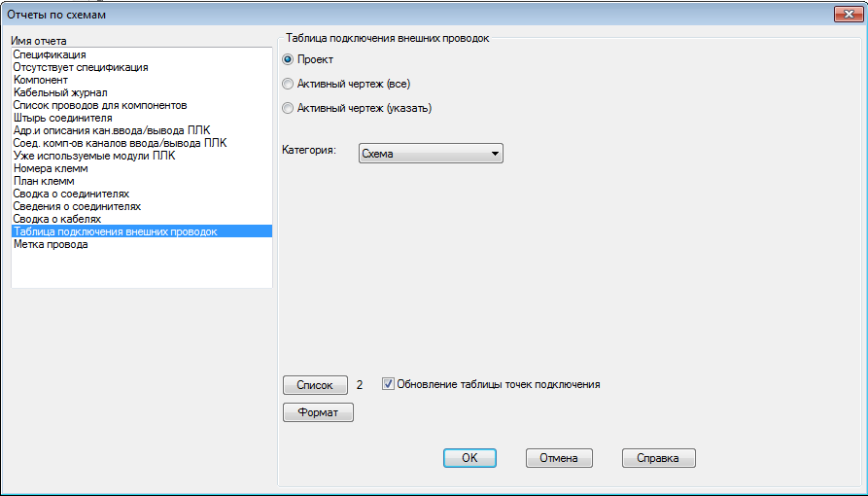
Task: Choose Активный чертеж (все) option
Action: click(x=287, y=85)
